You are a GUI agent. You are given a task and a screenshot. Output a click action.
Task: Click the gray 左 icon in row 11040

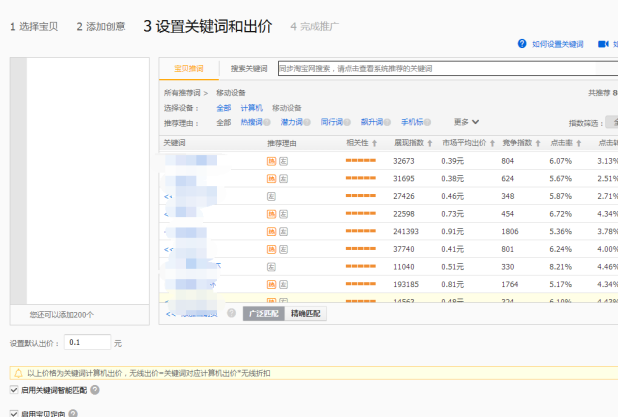click(271, 267)
